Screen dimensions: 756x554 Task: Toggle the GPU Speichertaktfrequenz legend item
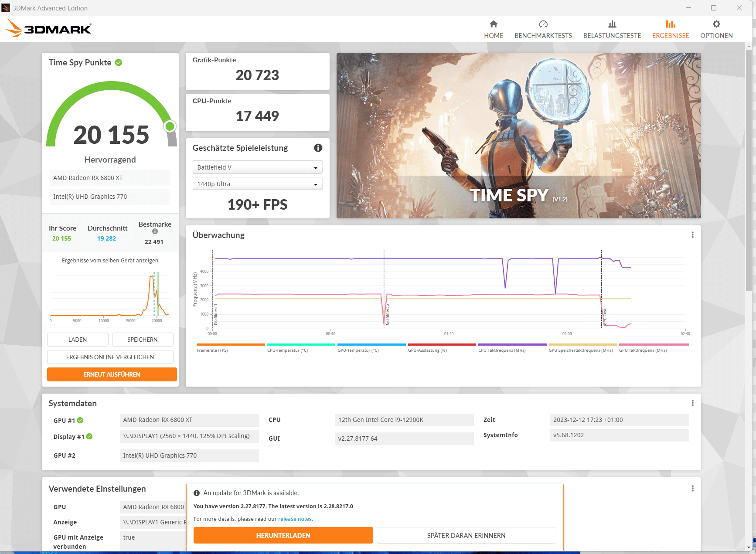[582, 348]
